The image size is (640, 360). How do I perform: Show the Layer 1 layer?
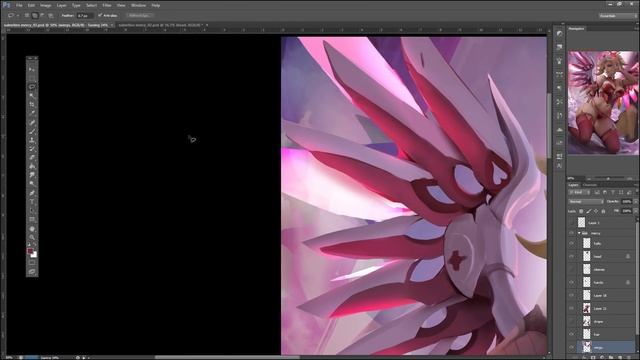click(571, 222)
